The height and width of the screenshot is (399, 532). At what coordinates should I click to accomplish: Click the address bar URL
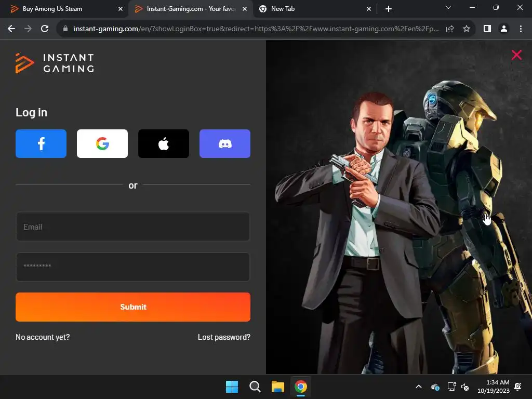pos(256,29)
